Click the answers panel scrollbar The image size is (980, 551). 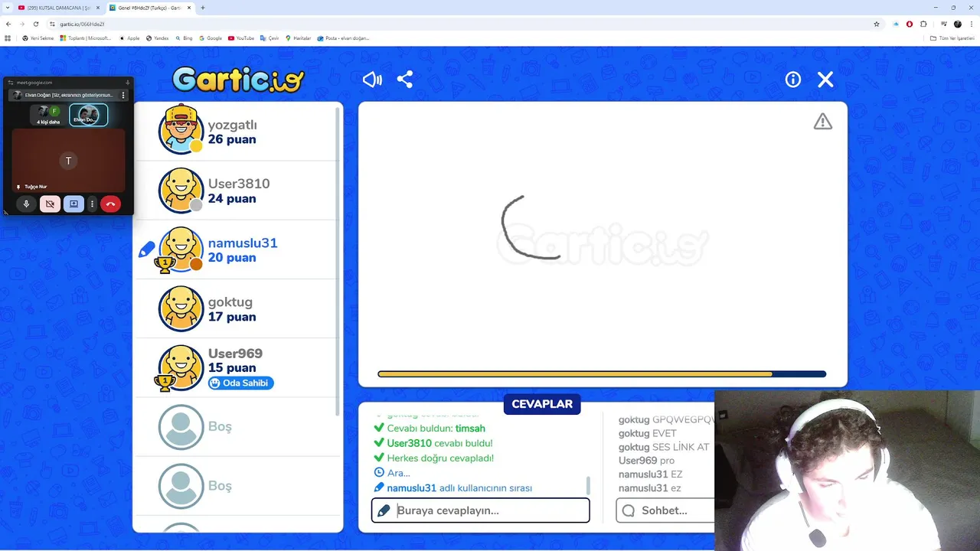pyautogui.click(x=588, y=485)
